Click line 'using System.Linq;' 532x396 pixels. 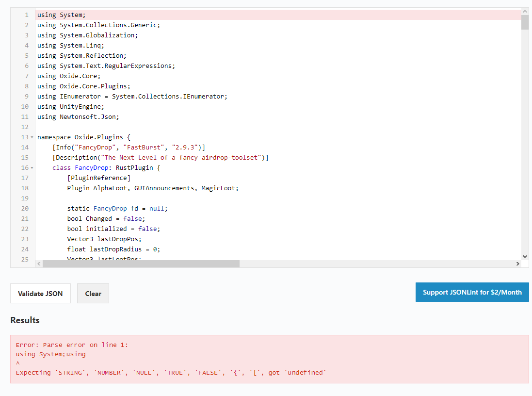[71, 46]
